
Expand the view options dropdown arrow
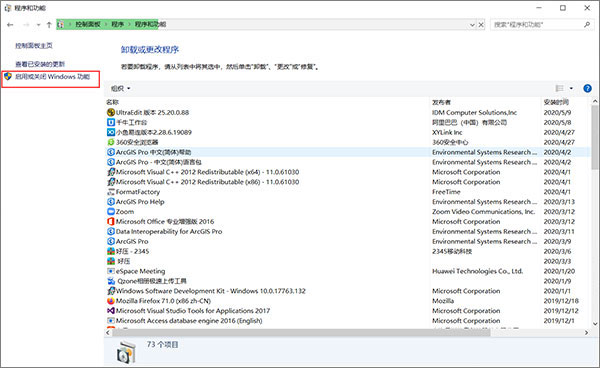pyautogui.click(x=571, y=88)
